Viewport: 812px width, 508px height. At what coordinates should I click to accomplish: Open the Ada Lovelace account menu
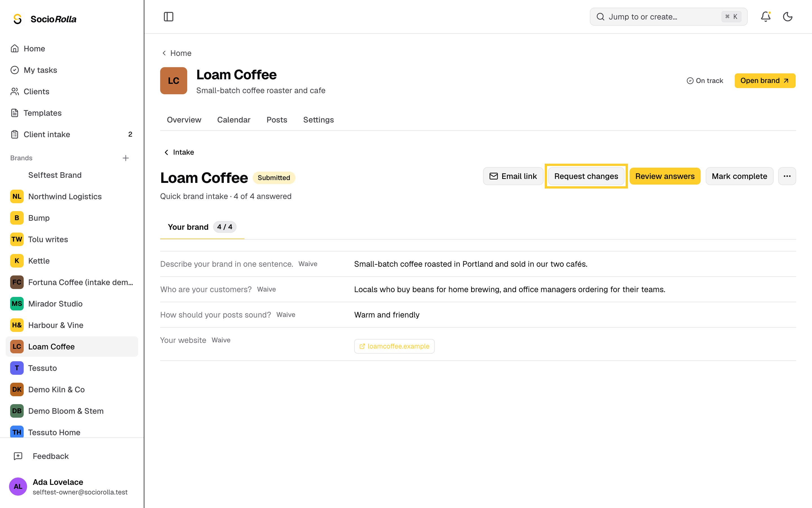point(72,487)
